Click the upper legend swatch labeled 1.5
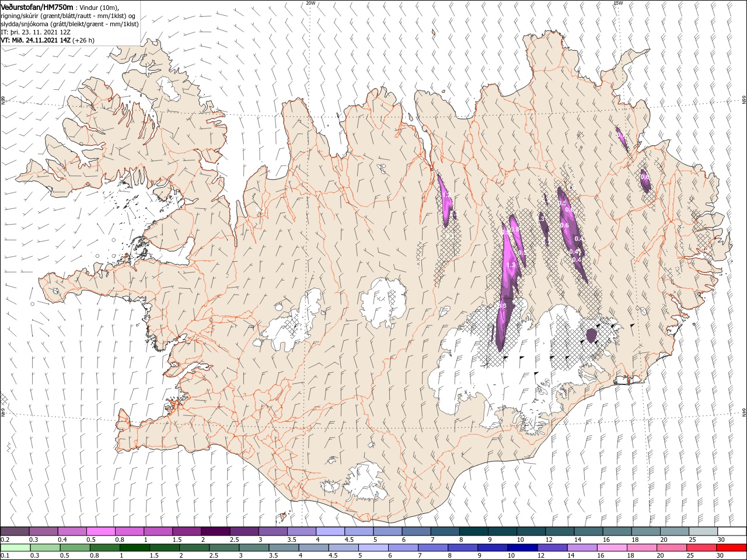The width and height of the screenshot is (747, 560). 187,531
